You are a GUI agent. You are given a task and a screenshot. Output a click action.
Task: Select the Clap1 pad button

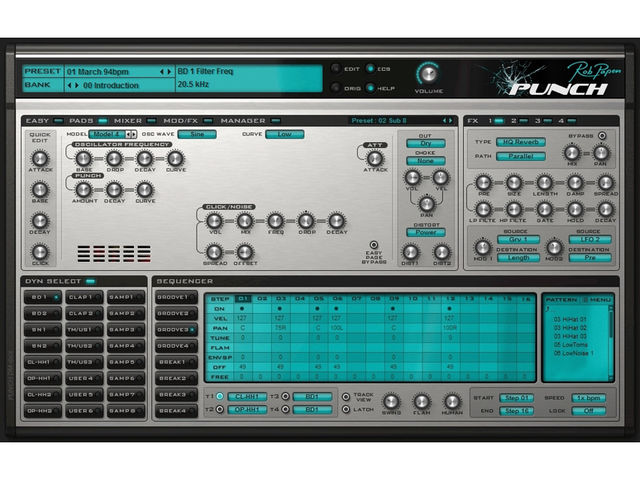(x=84, y=297)
